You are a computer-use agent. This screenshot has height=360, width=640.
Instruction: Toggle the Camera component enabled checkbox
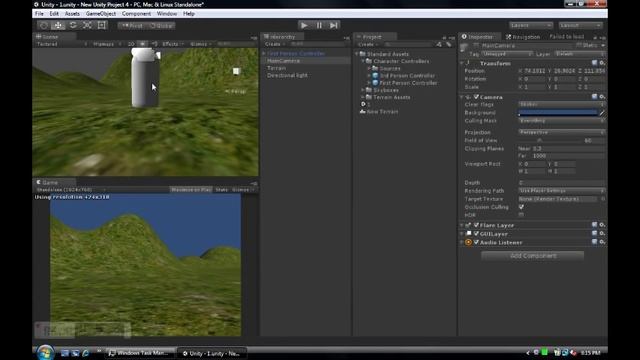476,97
